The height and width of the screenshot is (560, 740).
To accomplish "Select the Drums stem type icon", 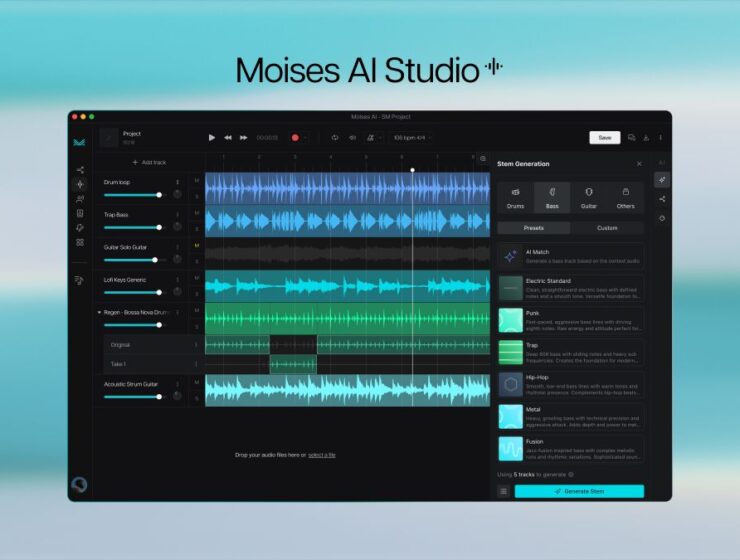I will click(x=515, y=196).
